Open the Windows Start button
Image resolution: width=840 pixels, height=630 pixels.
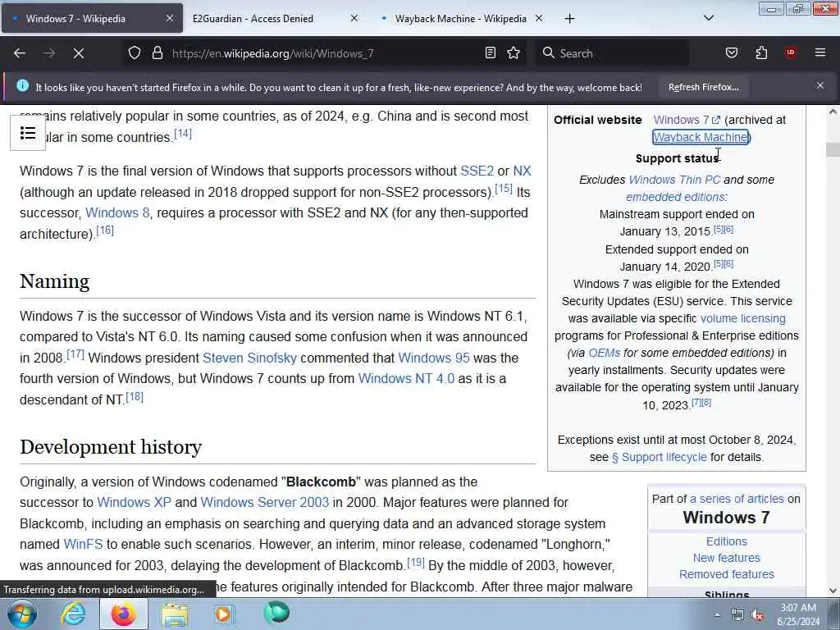(21, 614)
